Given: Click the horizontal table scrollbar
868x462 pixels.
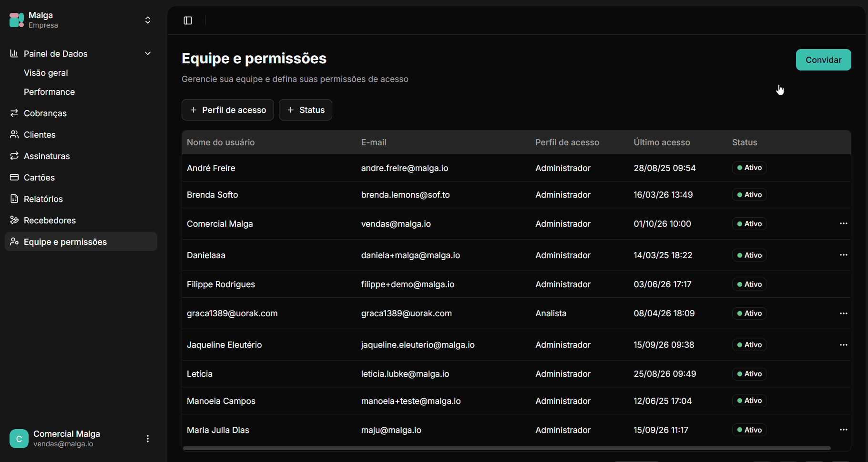Looking at the screenshot, I should (x=507, y=448).
